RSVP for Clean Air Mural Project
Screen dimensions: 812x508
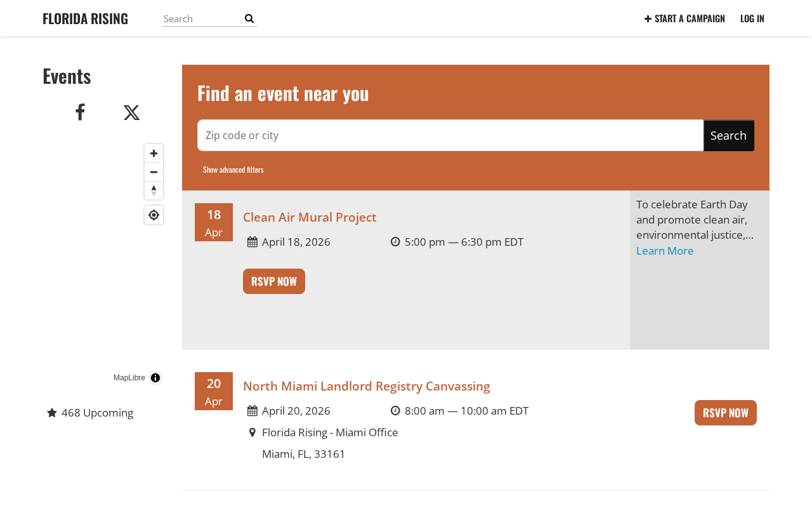274,281
